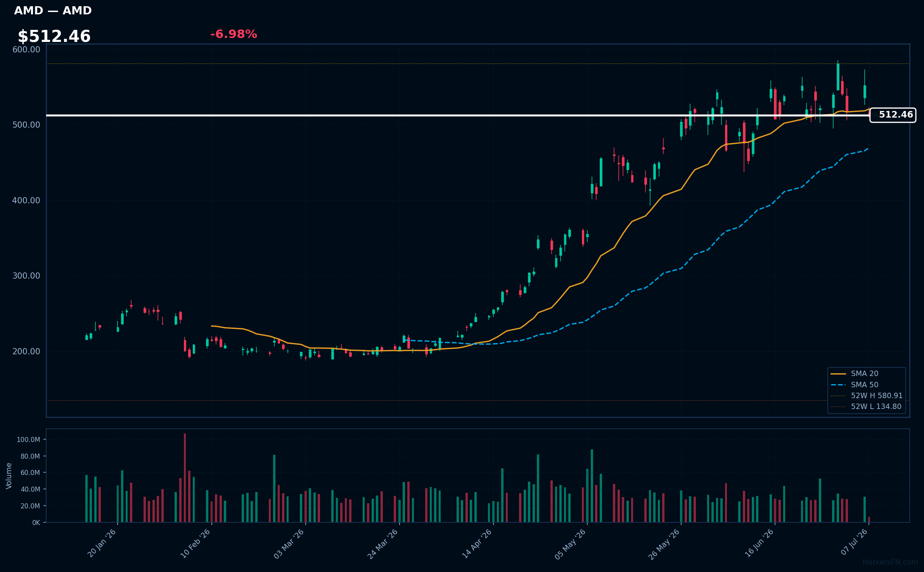Viewport: 924px width, 572px height.
Task: Click the tallest red volume bar above 100M
Action: click(185, 478)
